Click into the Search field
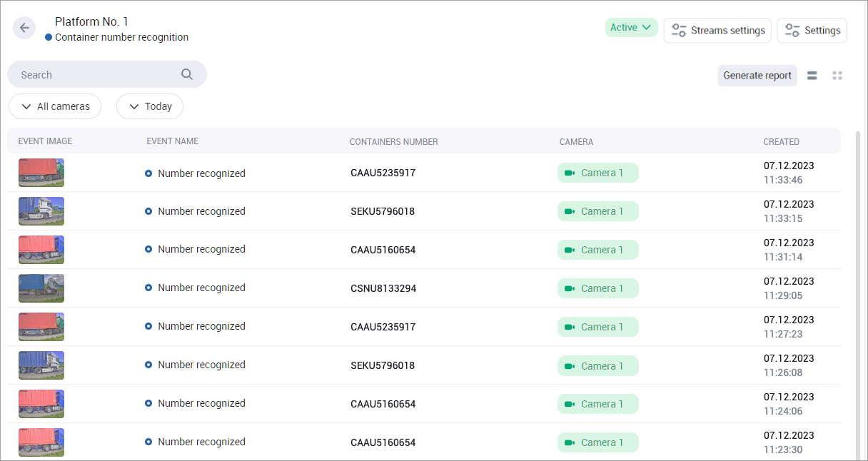868x461 pixels. [x=93, y=75]
